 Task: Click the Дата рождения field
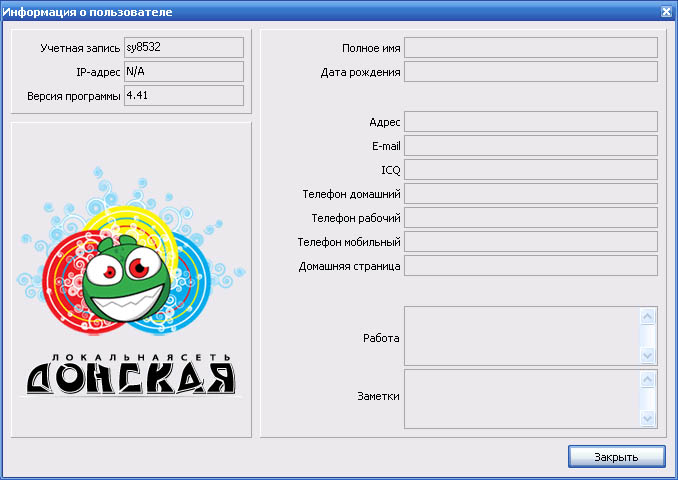pos(530,72)
